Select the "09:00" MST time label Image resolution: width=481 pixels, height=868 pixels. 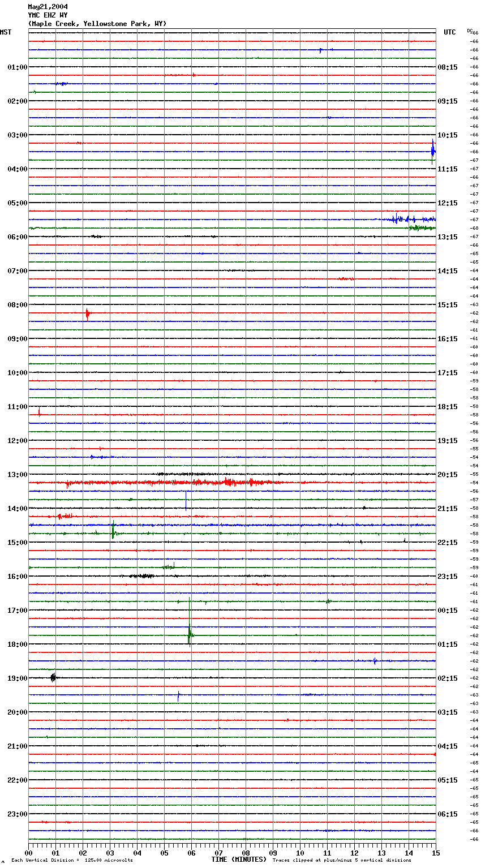[18, 339]
